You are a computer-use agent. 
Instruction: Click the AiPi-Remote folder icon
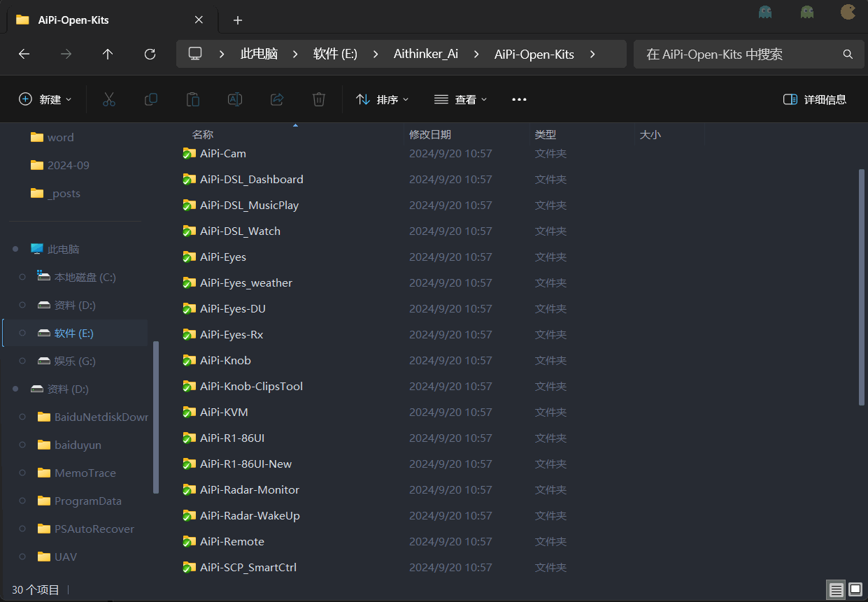(189, 541)
